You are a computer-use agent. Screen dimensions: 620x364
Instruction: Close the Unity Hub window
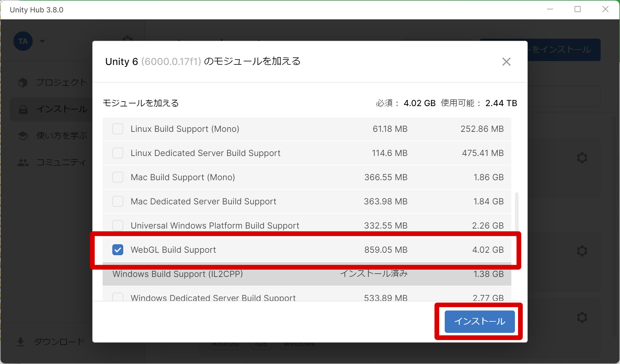(605, 9)
